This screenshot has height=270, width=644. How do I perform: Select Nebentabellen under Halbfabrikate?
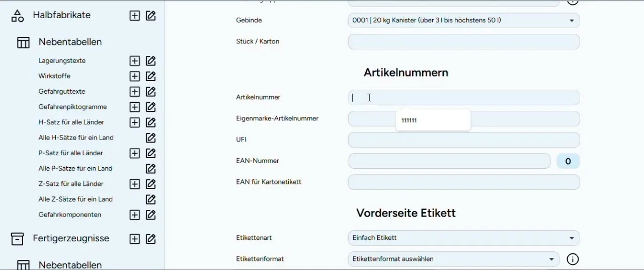70,42
